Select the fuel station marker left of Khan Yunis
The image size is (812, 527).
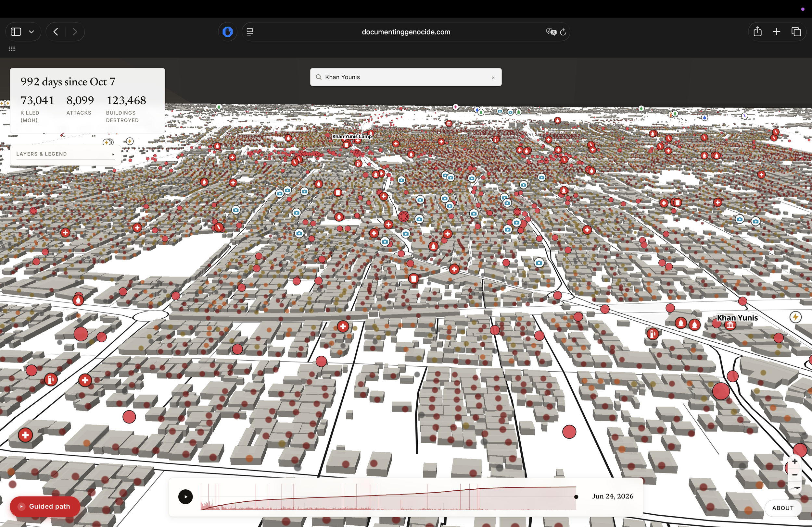[x=653, y=334]
